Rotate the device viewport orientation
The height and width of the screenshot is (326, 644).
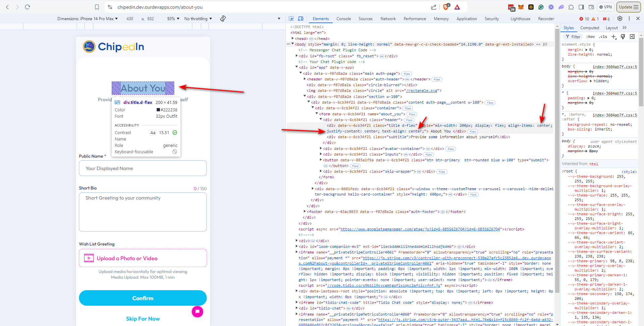(x=223, y=18)
